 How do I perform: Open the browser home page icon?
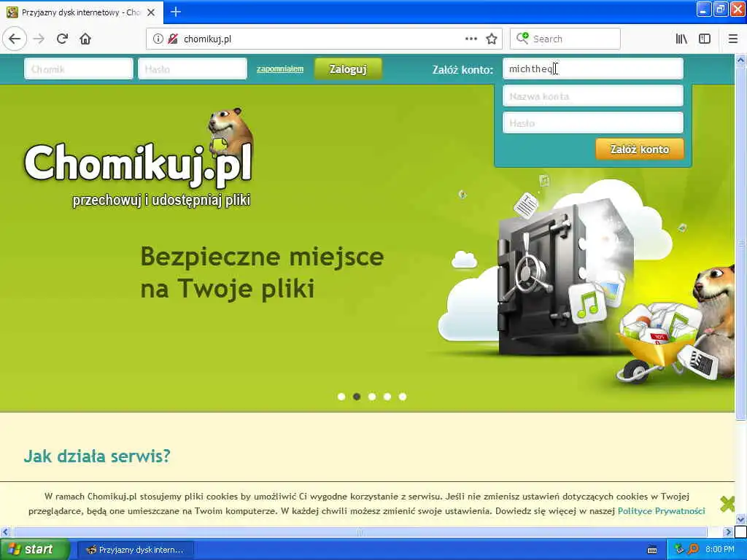pyautogui.click(x=85, y=39)
